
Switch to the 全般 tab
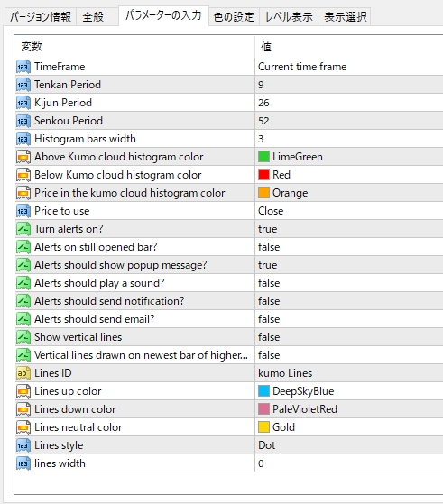(97, 17)
